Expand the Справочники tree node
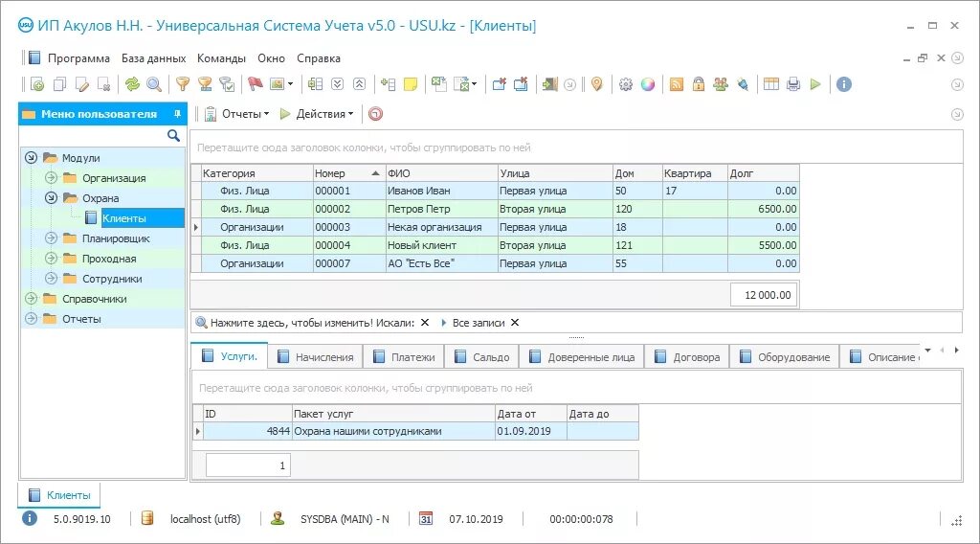This screenshot has width=980, height=544. 32,298
